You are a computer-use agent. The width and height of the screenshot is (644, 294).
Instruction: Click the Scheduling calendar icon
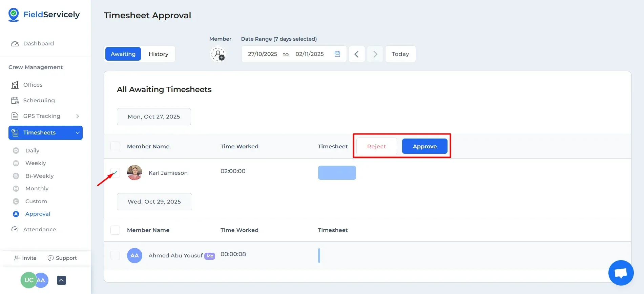pos(15,101)
